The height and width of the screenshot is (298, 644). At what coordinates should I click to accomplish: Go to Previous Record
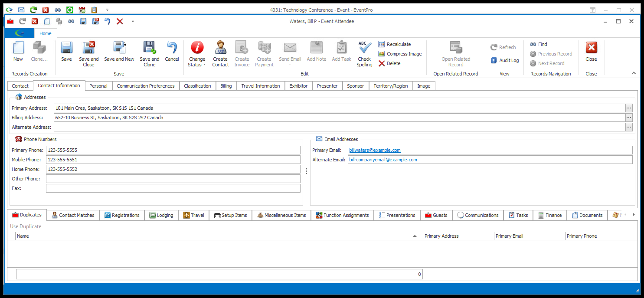click(x=551, y=54)
